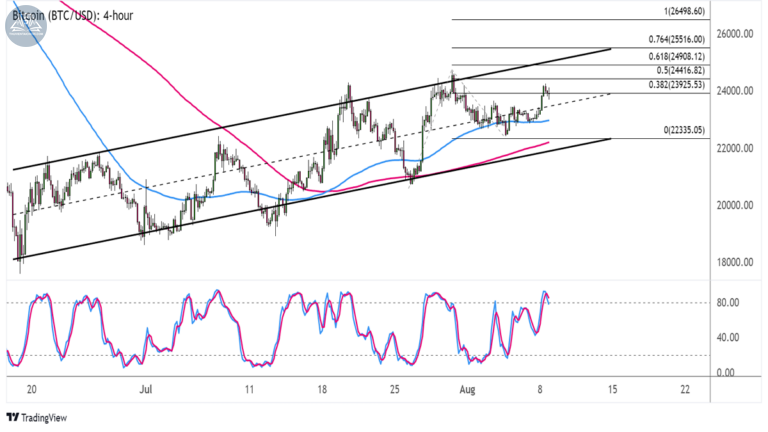Click the 11 date label on time axis
Screen dimensions: 768x432
pyautogui.click(x=249, y=389)
